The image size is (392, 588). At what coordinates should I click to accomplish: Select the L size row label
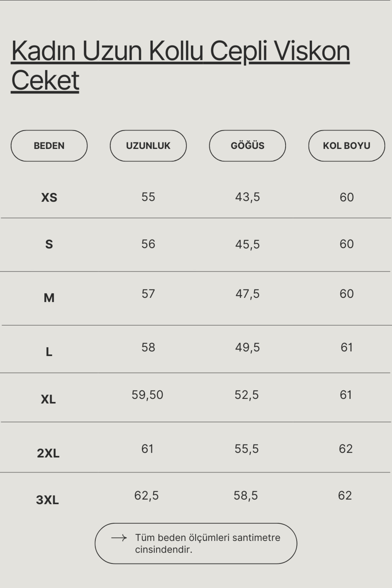click(49, 352)
